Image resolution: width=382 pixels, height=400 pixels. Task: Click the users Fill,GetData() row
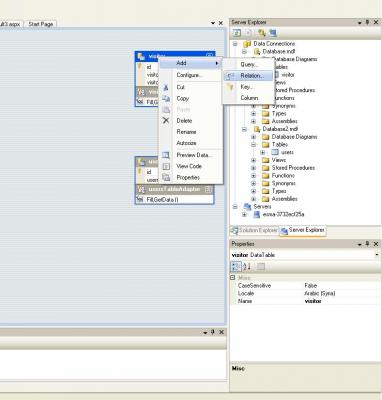coord(174,199)
